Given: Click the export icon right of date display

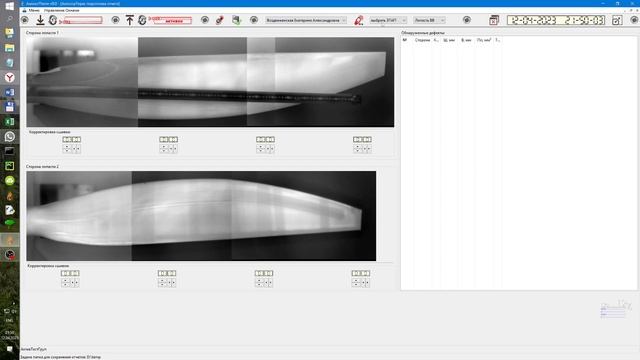Looking at the screenshot, I should pos(617,20).
